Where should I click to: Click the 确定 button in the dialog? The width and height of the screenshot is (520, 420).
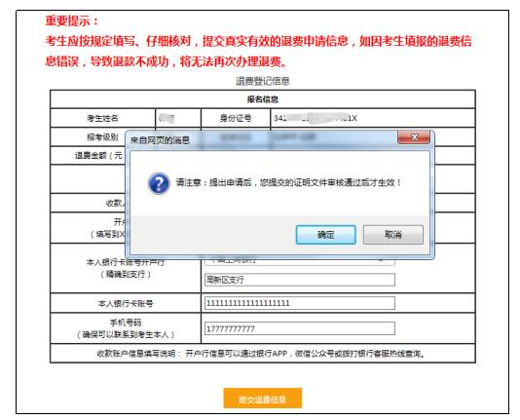(325, 235)
